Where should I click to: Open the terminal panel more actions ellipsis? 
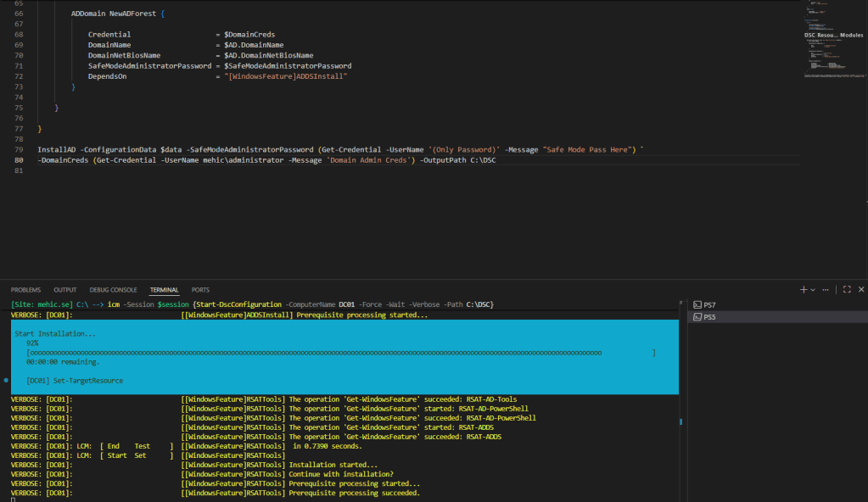pos(827,289)
